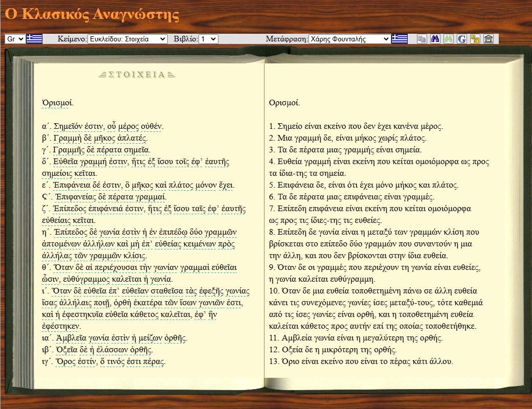
Task: Click the underlined word ἀπλατές
Action: click(132, 138)
